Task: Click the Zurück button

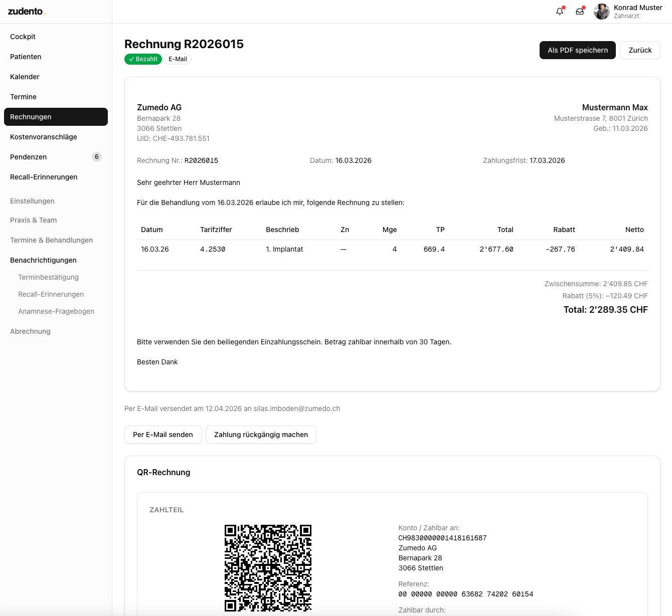Action: point(640,50)
